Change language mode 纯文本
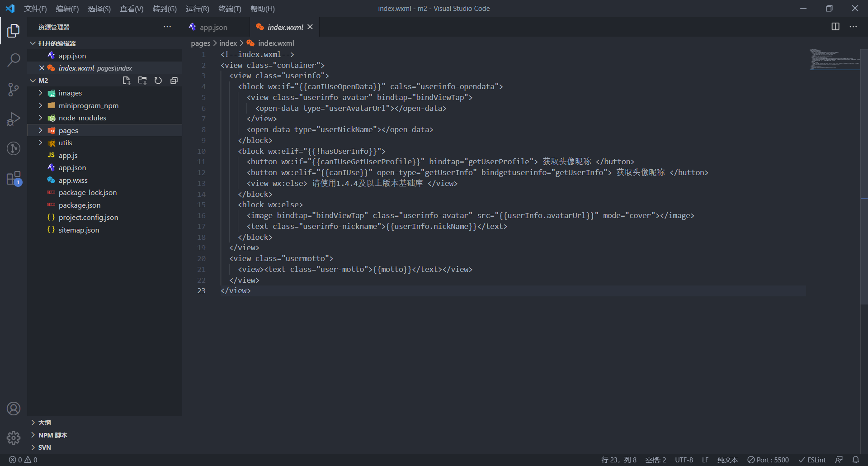 click(x=728, y=460)
